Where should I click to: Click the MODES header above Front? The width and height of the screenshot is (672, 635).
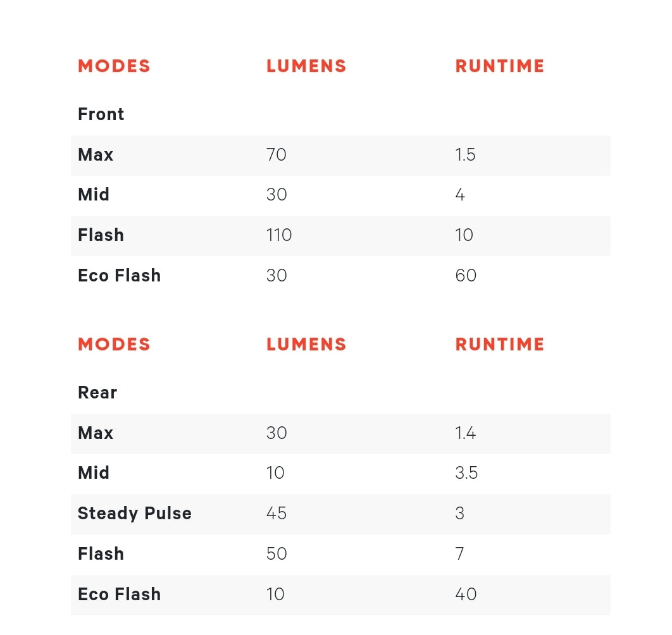coord(114,66)
